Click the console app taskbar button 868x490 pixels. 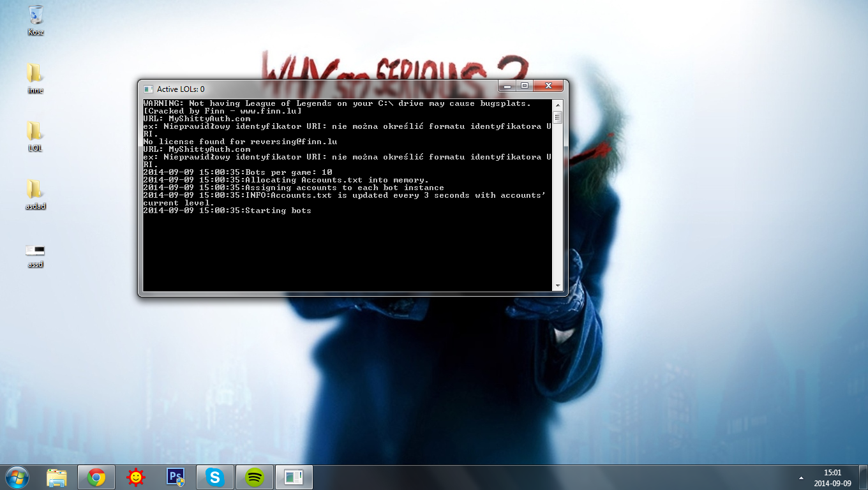[x=294, y=477]
